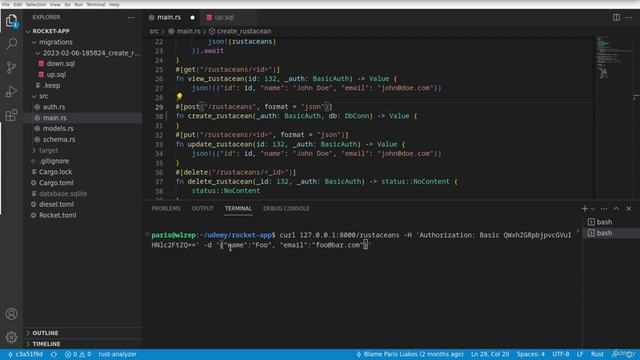The width and height of the screenshot is (640, 360).
Task: Open the Explorer view in activity bar
Action: [x=11, y=20]
